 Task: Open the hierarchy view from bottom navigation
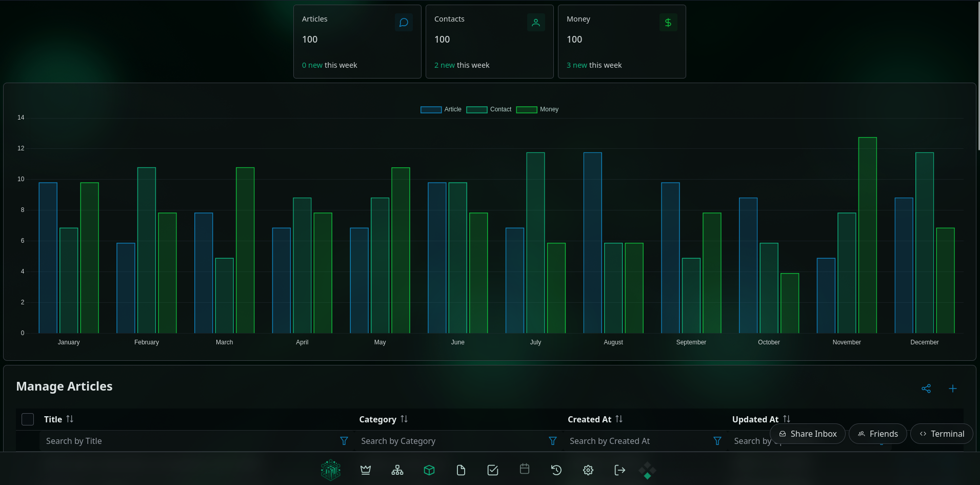[x=397, y=470]
